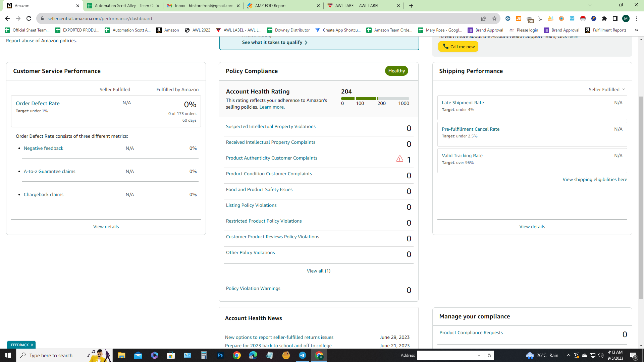
Task: Open Listing Policy Violations link
Action: pos(251,205)
